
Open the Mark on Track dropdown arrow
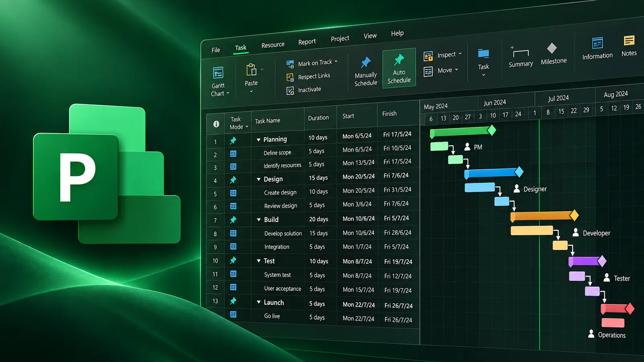point(336,62)
